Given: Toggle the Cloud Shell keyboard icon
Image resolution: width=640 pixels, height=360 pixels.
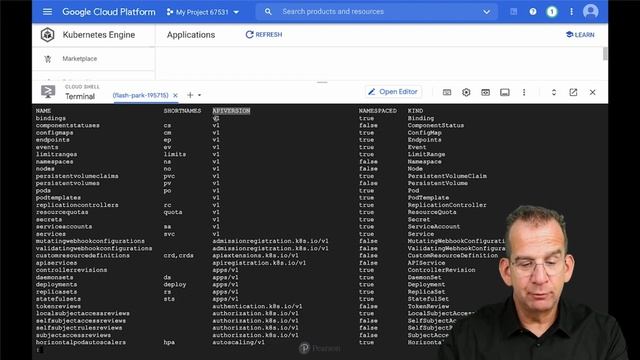Looking at the screenshot, I should click(447, 92).
